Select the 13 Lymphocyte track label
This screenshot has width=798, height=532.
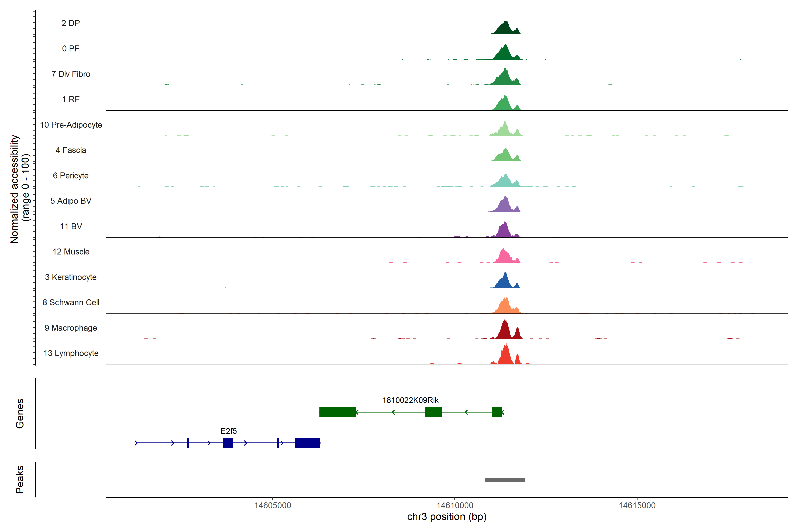[x=71, y=353]
